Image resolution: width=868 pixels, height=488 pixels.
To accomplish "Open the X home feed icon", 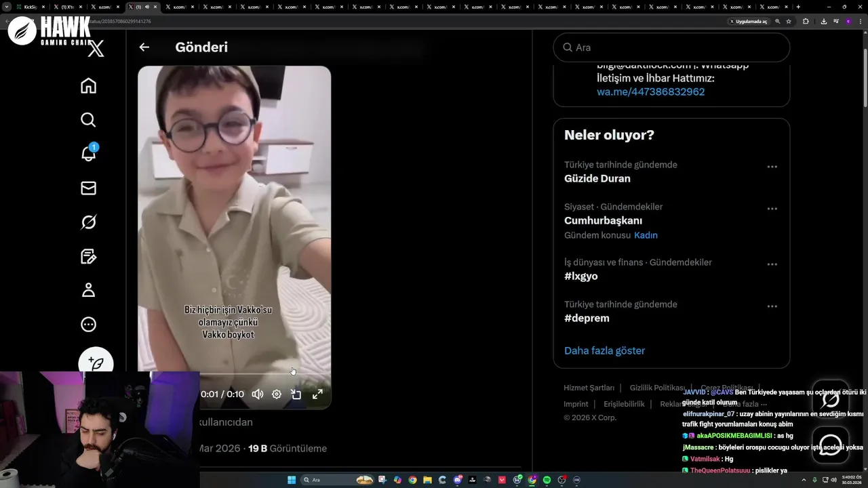I will point(88,85).
